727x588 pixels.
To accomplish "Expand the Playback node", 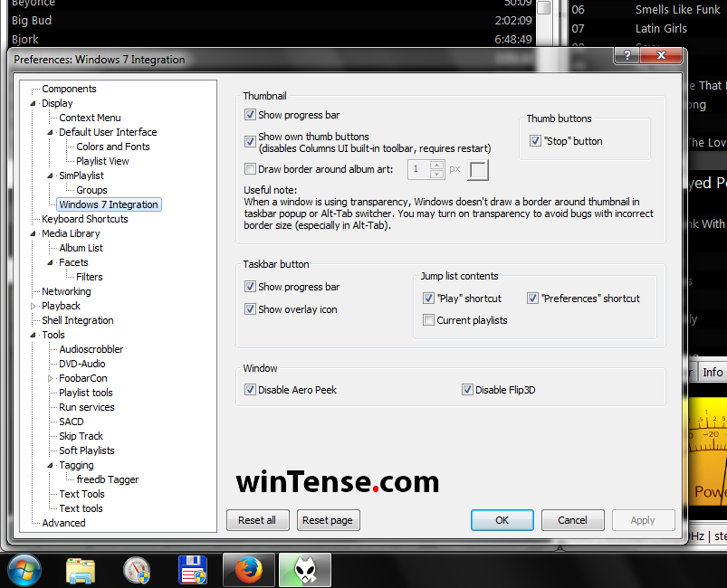I will [33, 306].
